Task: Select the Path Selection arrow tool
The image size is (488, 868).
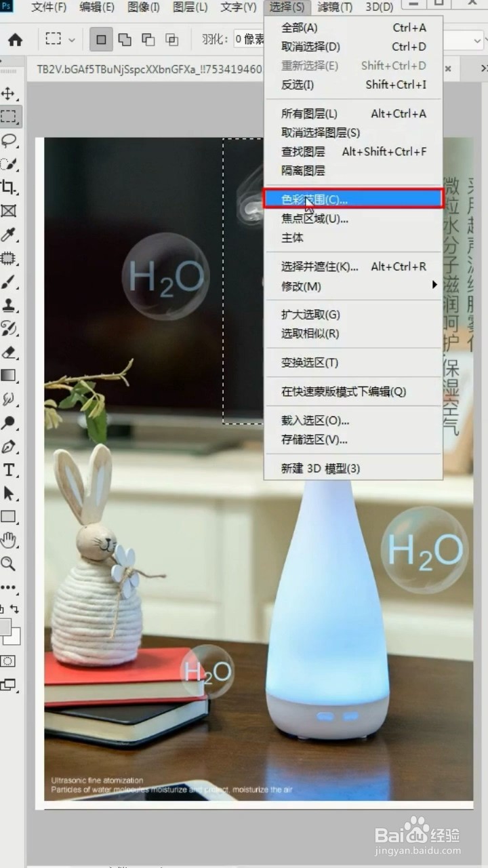Action: (9, 493)
